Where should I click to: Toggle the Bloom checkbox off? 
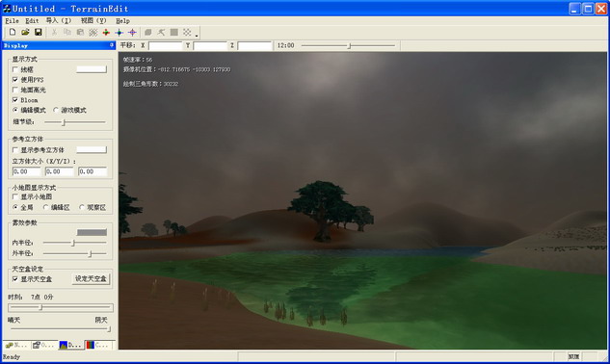click(x=15, y=100)
